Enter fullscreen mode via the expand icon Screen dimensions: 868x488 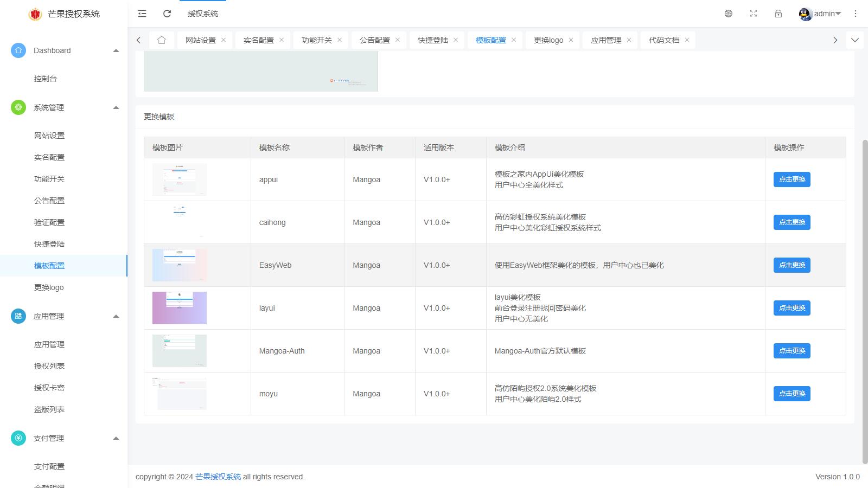pos(754,14)
